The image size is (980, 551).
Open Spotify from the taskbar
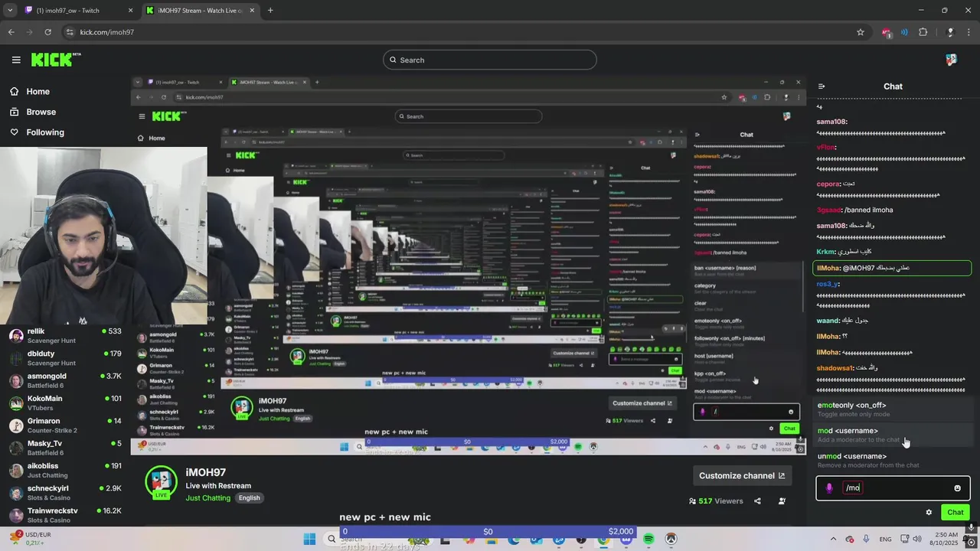(648, 539)
